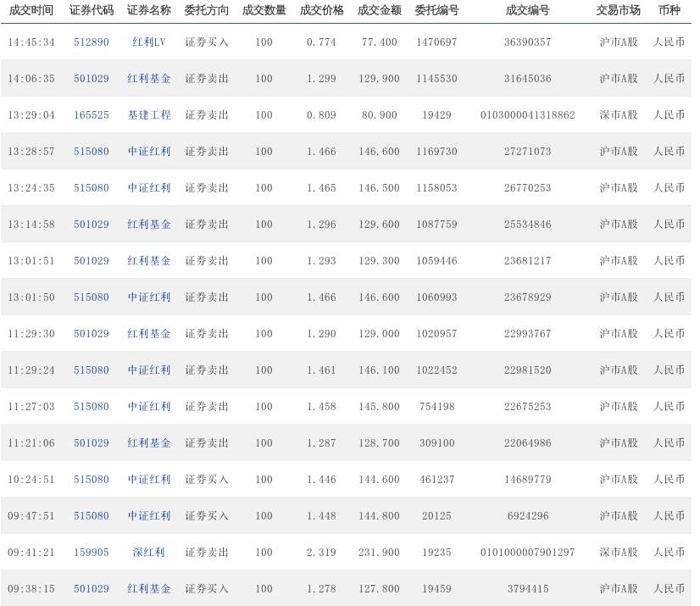Click the 深红利 security name link
This screenshot has height=606, width=700.
[149, 553]
